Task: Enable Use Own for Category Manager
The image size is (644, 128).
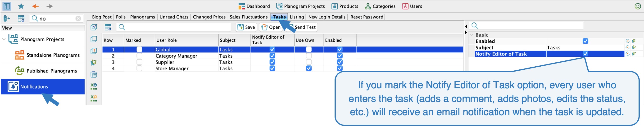Action: 309,56
